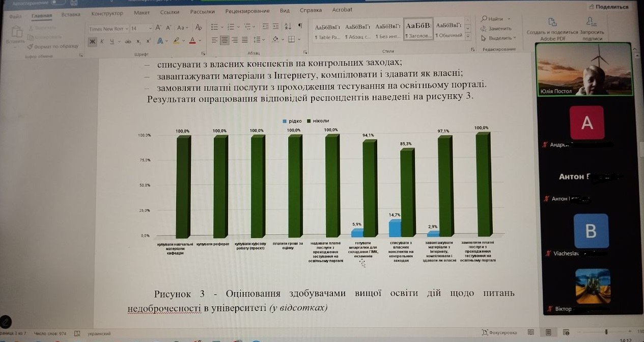The image size is (644, 342).
Task: Select the Обычный style
Action: pyautogui.click(x=449, y=30)
